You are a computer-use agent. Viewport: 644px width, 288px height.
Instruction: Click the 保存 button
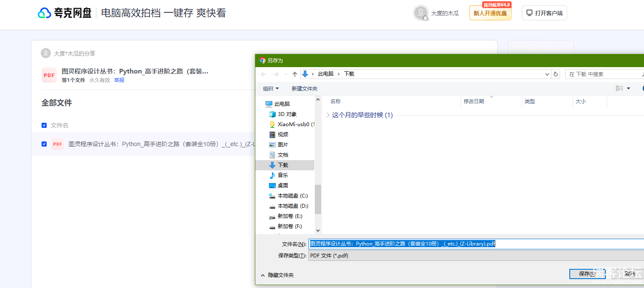(587, 274)
